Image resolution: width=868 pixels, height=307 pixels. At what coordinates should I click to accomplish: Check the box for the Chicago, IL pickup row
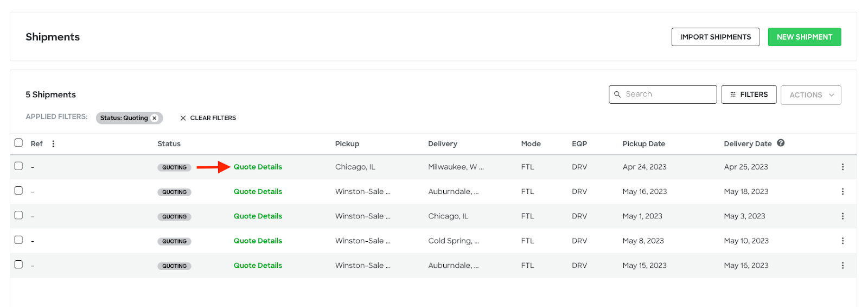pos(18,166)
